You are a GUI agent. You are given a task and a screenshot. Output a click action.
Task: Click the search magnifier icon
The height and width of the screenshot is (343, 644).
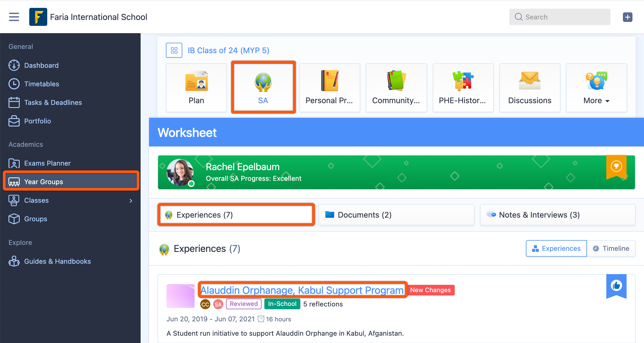click(x=519, y=17)
